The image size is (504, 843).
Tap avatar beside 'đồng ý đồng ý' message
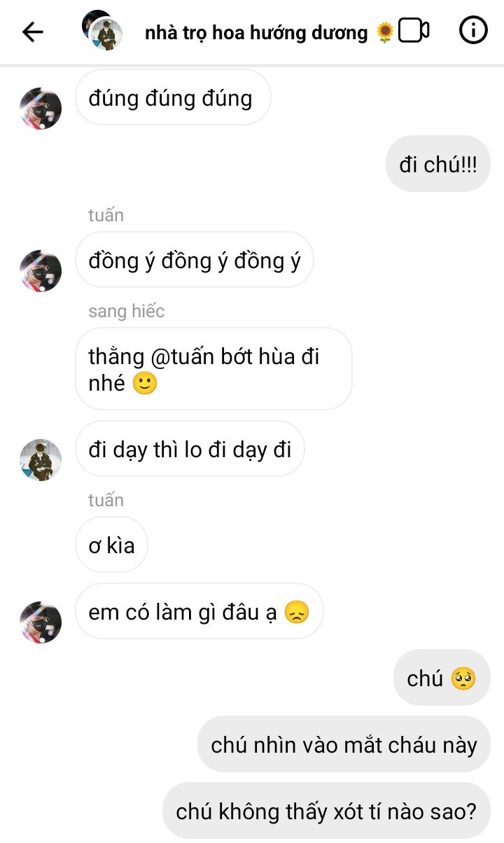tap(41, 271)
